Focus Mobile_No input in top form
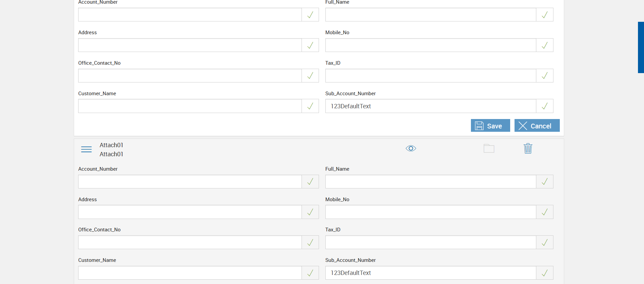644x284 pixels. tap(430, 45)
